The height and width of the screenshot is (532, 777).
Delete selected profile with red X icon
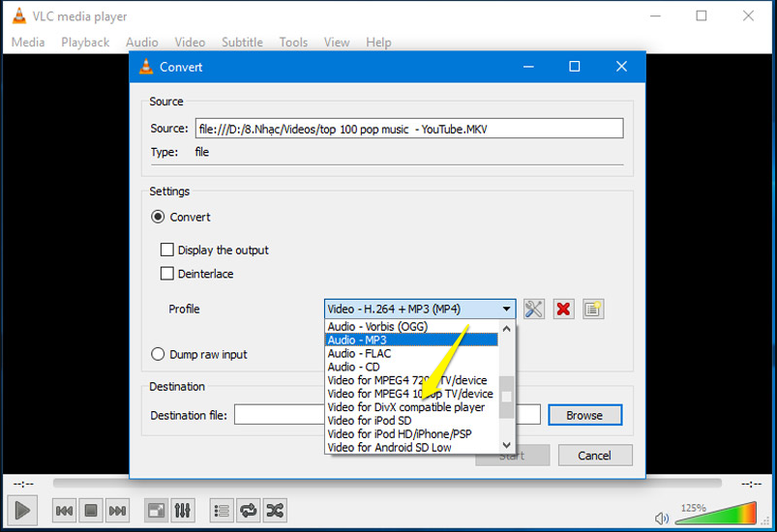563,310
